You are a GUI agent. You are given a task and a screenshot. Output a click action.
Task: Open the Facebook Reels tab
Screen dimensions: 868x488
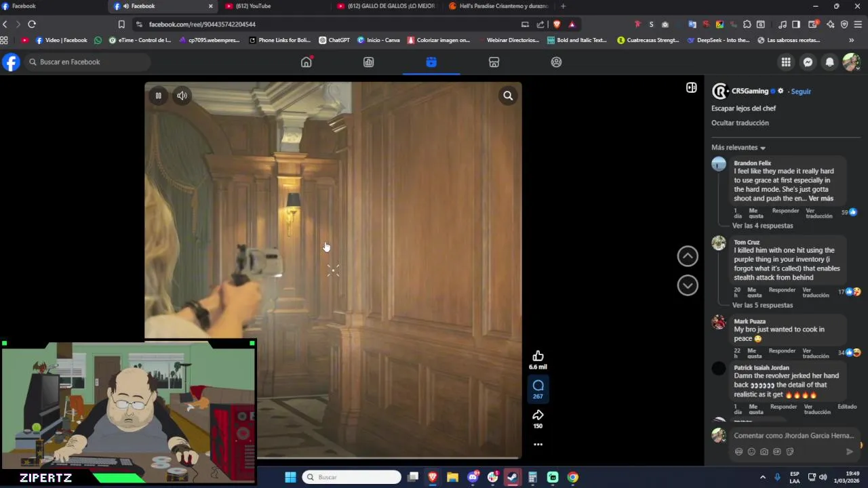point(431,62)
